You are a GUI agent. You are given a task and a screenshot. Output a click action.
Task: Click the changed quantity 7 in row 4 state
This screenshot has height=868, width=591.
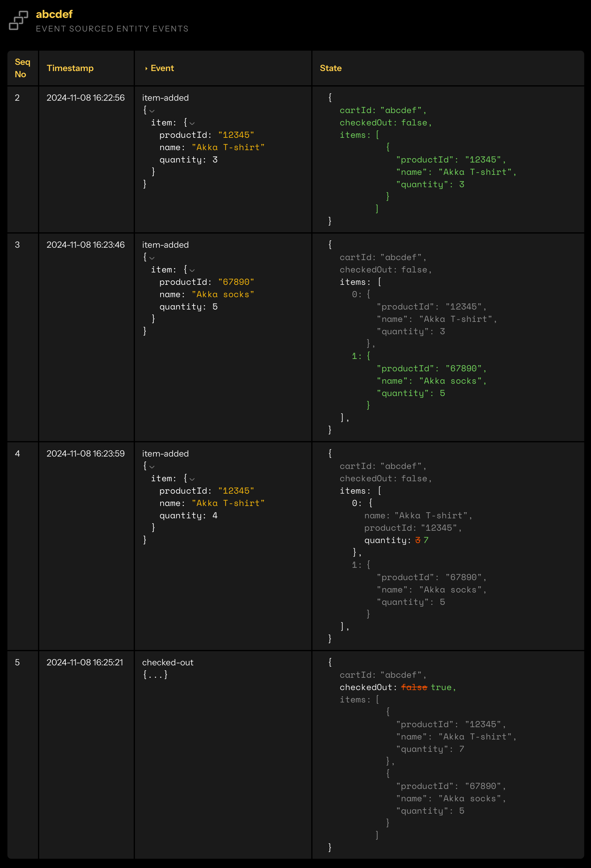(x=426, y=540)
